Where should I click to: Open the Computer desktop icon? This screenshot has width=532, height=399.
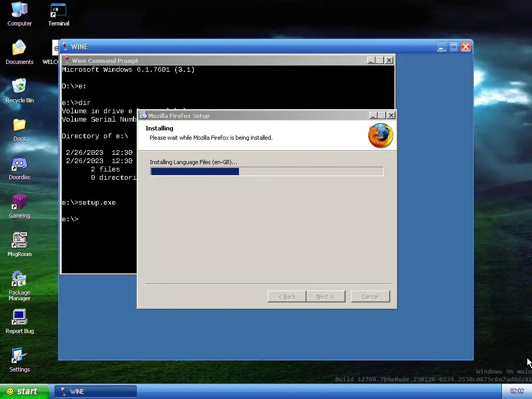coord(19,14)
